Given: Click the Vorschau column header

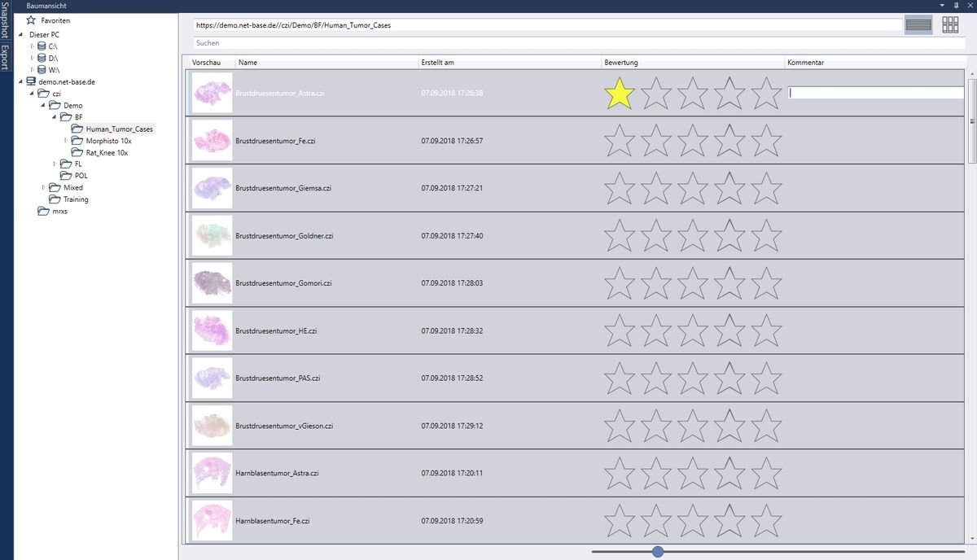Looking at the screenshot, I should pos(212,63).
